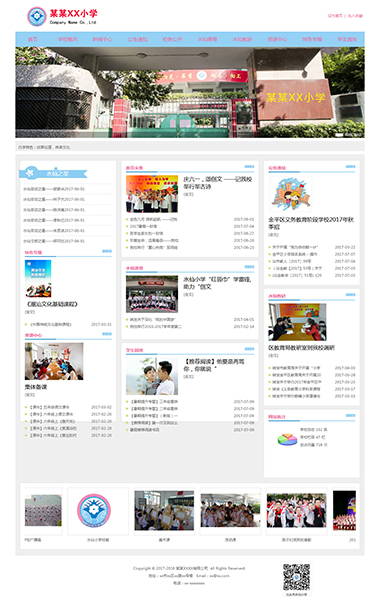380x597 pixels.
Task: Open 学生园地 in the navigation bar
Action: click(x=347, y=39)
